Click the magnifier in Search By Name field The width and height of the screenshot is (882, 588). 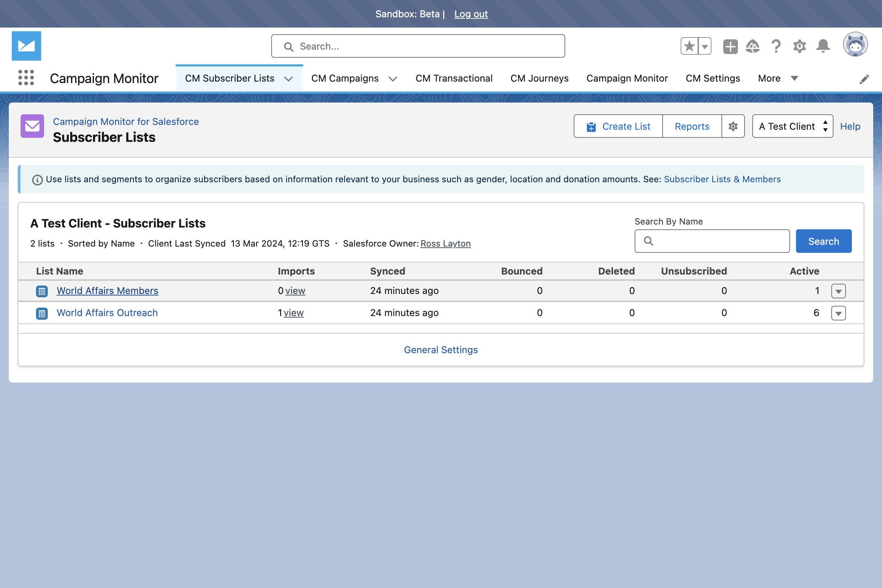pyautogui.click(x=648, y=241)
